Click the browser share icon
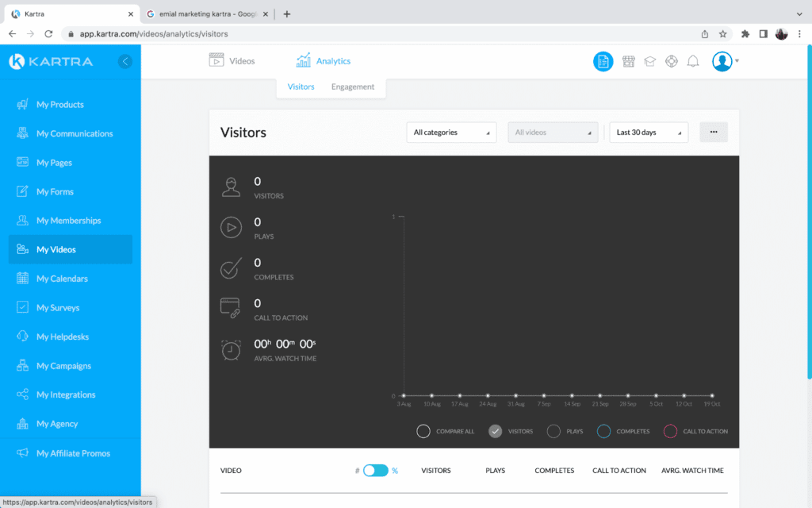 705,33
